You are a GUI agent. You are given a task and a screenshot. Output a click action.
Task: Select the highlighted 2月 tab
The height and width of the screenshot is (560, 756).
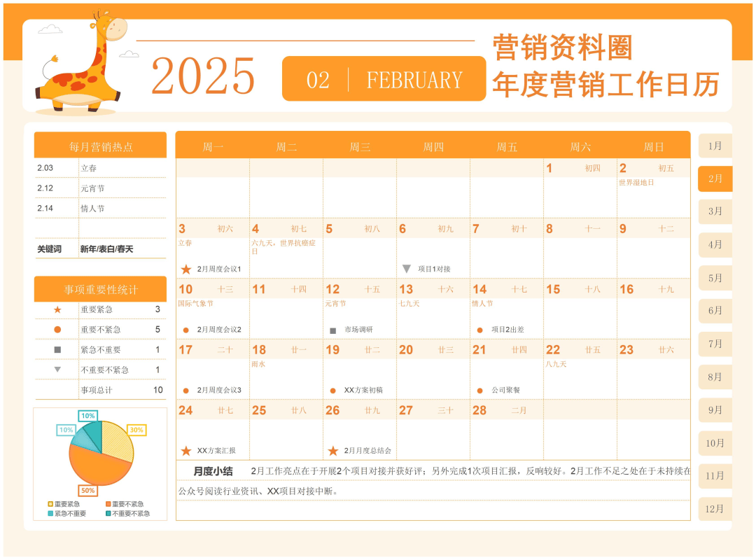pyautogui.click(x=715, y=178)
